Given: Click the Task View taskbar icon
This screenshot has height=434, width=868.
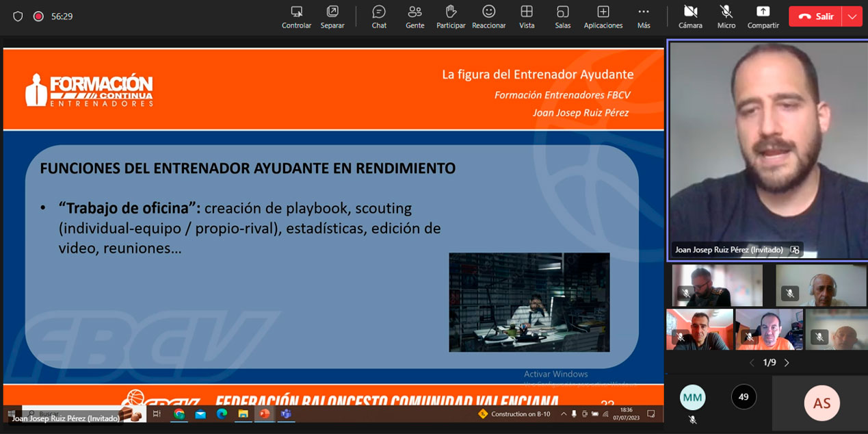Looking at the screenshot, I should point(157,413).
